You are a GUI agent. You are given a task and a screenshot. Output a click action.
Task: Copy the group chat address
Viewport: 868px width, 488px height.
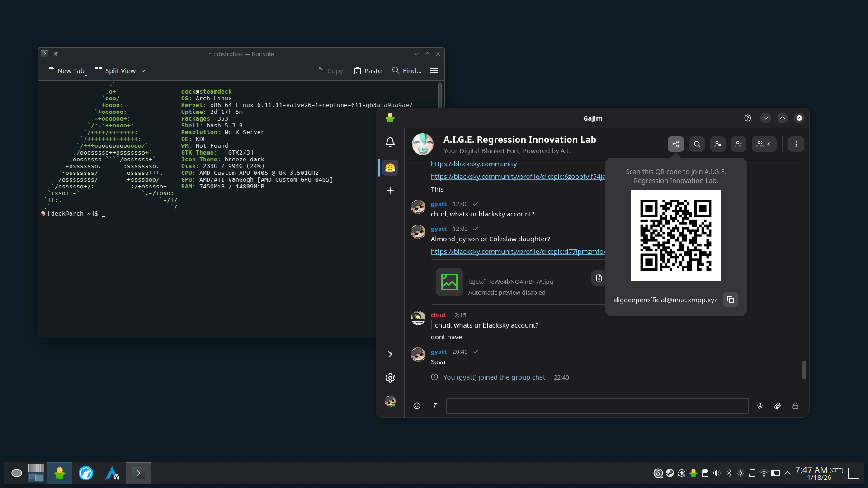coord(730,300)
